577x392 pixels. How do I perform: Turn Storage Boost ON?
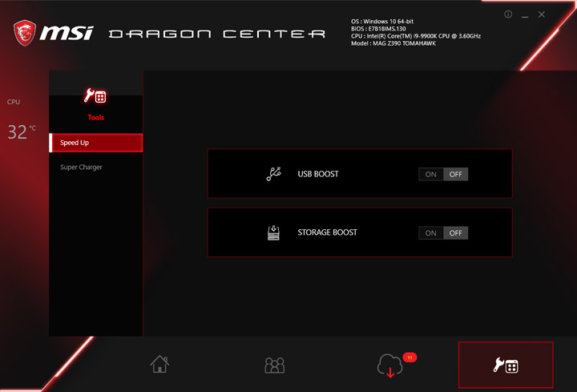pos(431,233)
